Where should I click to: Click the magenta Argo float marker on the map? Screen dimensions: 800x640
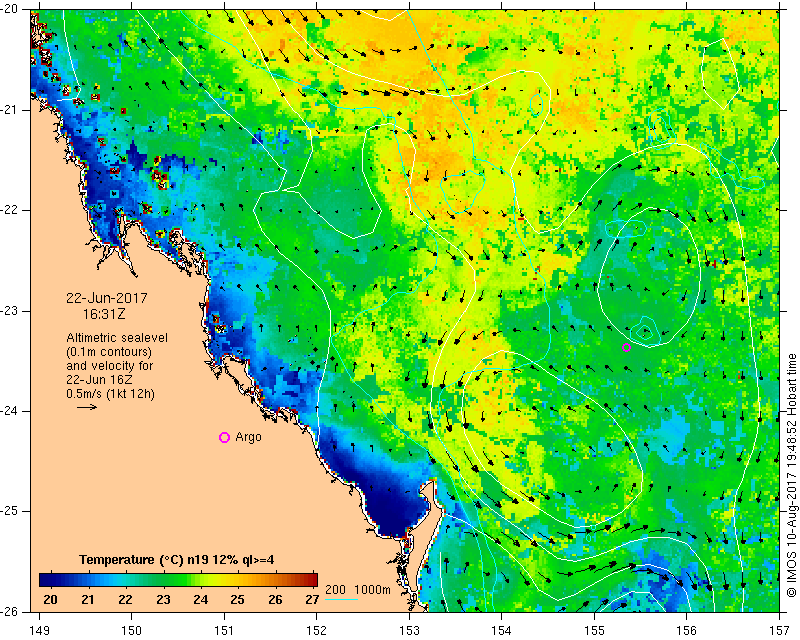[627, 348]
